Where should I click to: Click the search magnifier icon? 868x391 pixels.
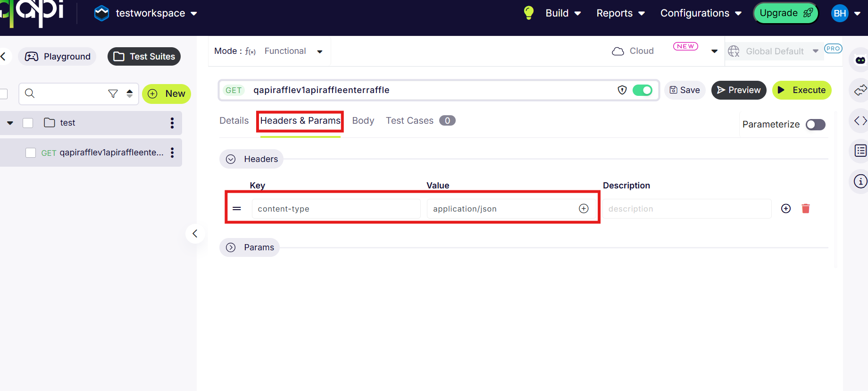point(30,93)
